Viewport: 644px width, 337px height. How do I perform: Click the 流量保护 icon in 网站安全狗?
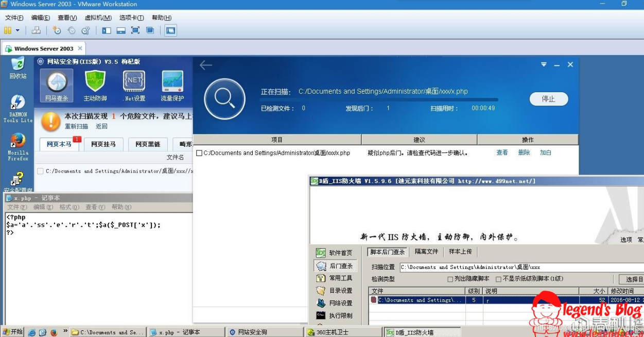(x=172, y=86)
